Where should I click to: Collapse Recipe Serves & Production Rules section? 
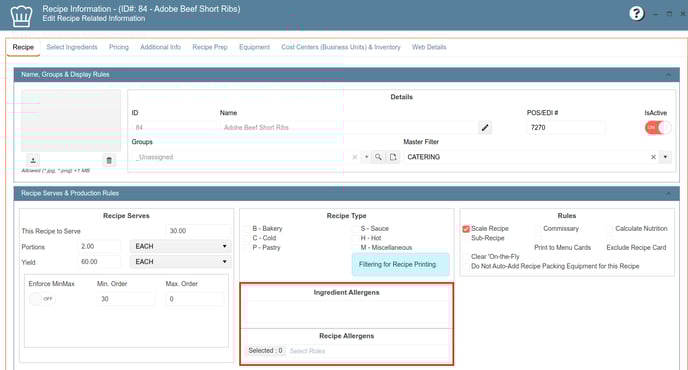[668, 194]
